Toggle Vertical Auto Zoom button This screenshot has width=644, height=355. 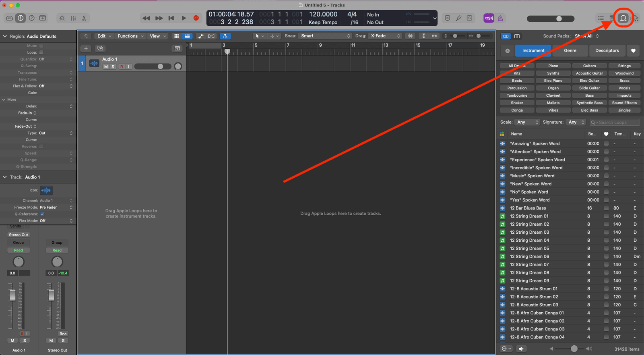(423, 36)
